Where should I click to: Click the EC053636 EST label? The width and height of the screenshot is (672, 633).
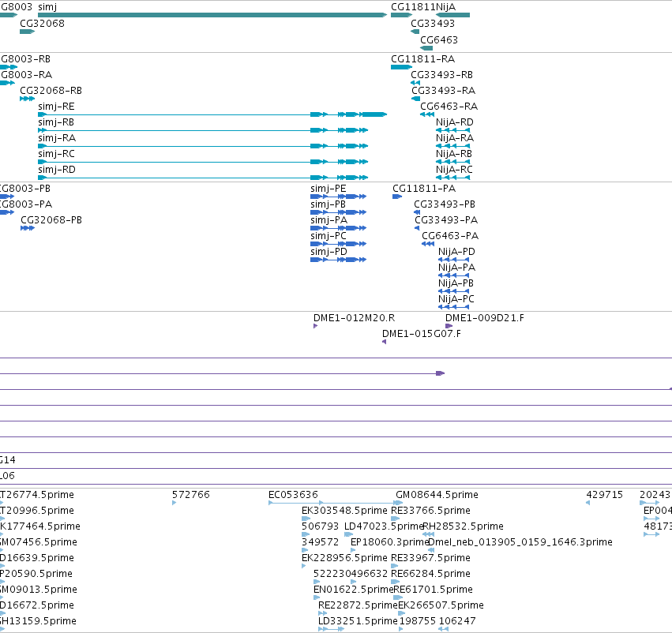pos(293,495)
